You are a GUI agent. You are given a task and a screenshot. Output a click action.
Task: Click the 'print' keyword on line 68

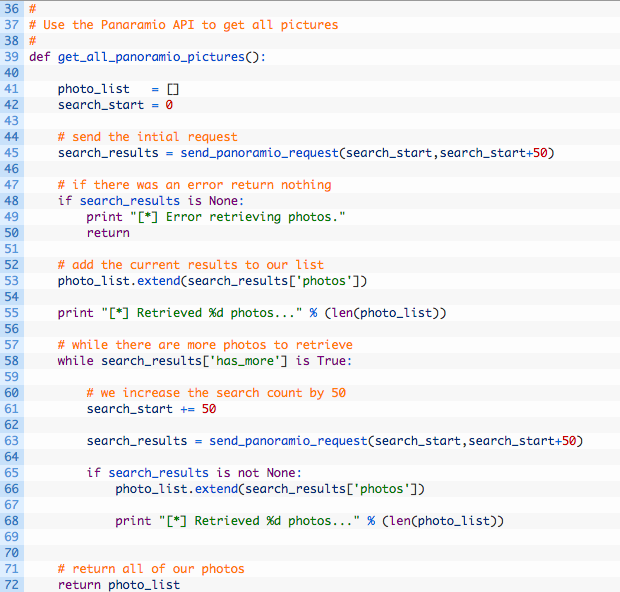tap(133, 521)
